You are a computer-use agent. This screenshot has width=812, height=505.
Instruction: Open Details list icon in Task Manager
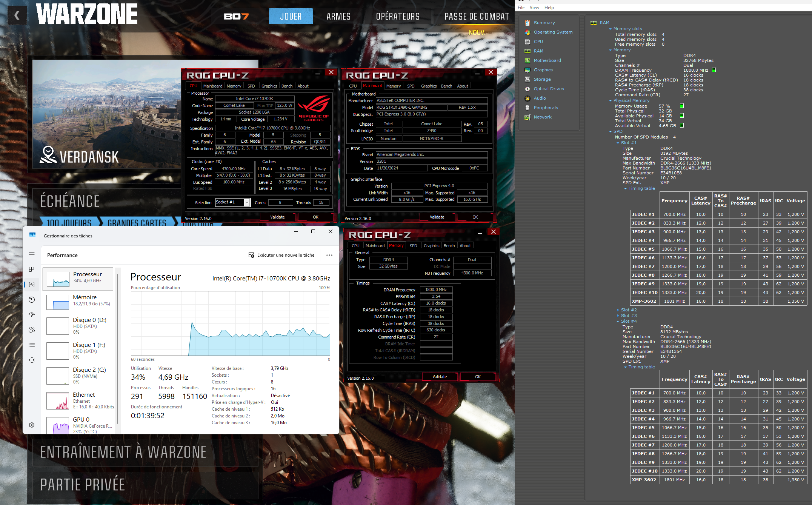click(x=32, y=345)
